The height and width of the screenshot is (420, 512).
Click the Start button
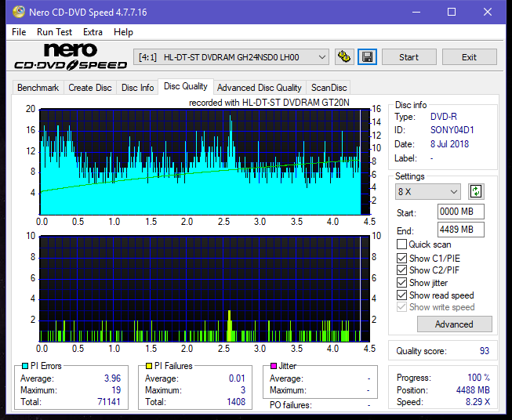[x=409, y=57]
